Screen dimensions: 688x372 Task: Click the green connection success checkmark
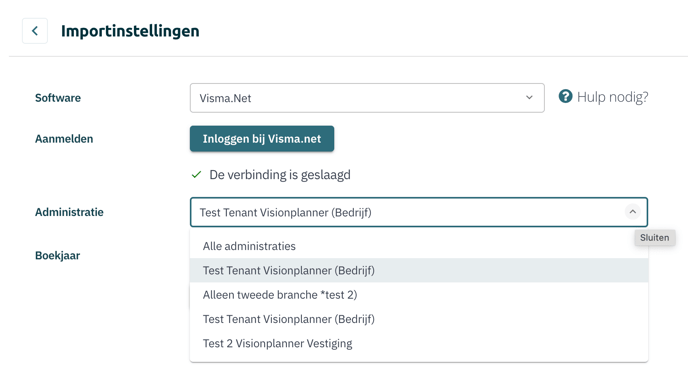point(196,175)
